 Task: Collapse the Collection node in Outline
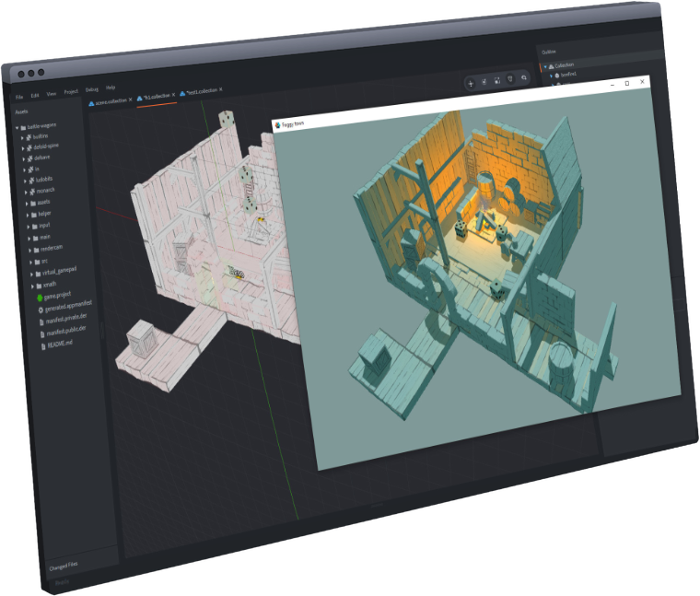coord(543,66)
